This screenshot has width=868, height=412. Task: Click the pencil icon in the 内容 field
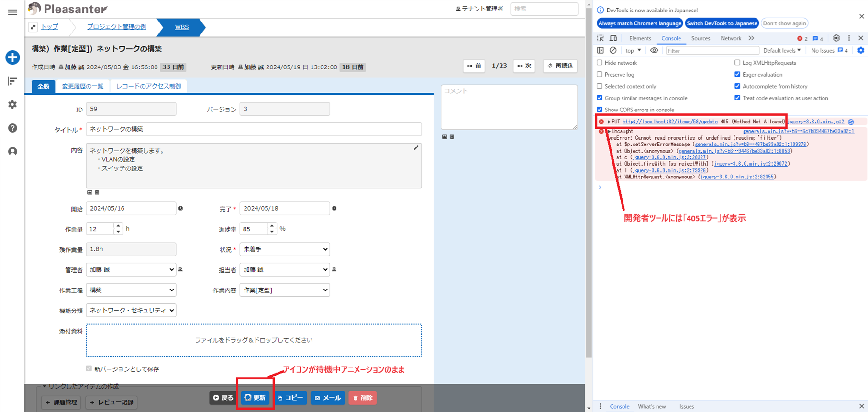(416, 148)
